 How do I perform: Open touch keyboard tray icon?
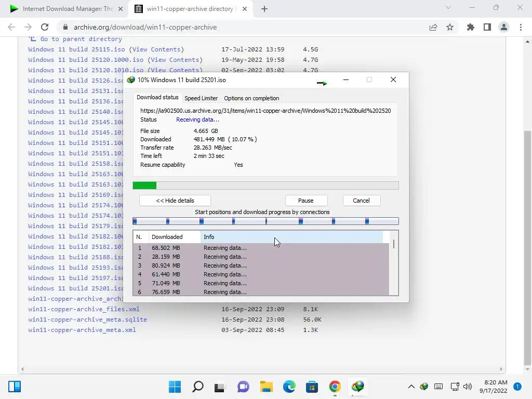(438, 387)
